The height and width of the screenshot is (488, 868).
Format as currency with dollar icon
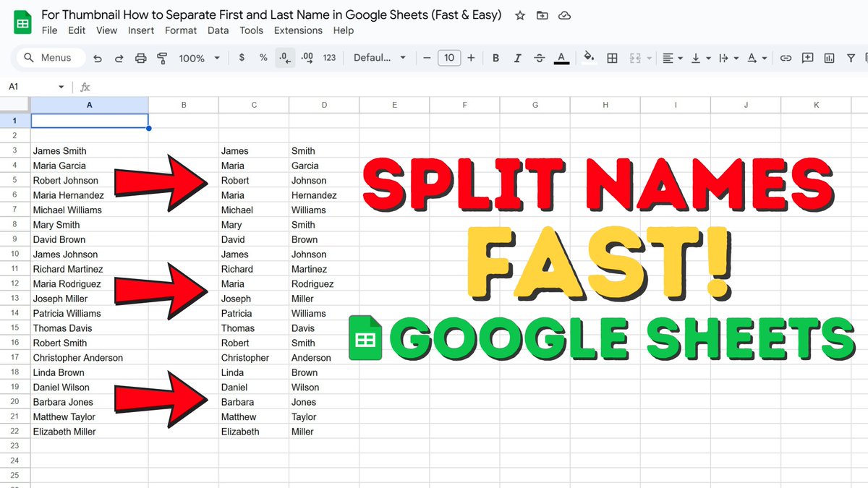click(x=242, y=58)
